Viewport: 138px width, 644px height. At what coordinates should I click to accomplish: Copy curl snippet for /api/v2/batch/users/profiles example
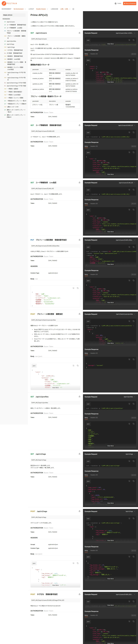pyautogui.click(x=133, y=321)
